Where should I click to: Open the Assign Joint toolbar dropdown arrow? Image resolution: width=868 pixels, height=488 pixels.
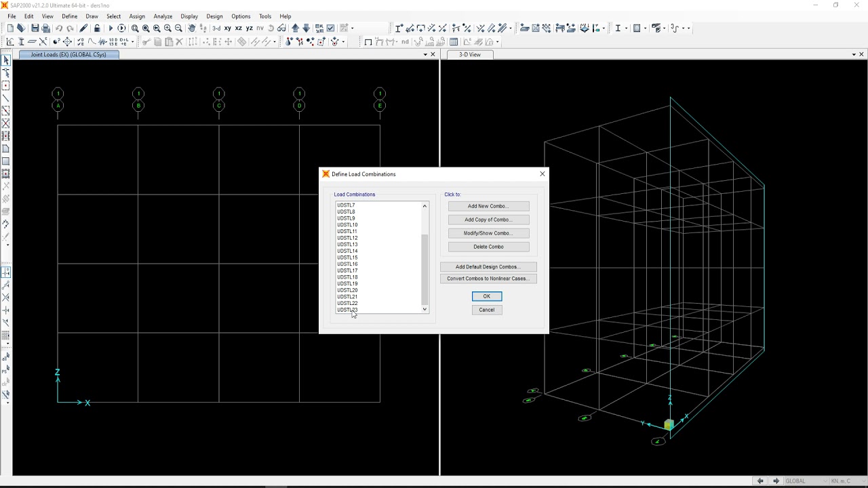(343, 42)
